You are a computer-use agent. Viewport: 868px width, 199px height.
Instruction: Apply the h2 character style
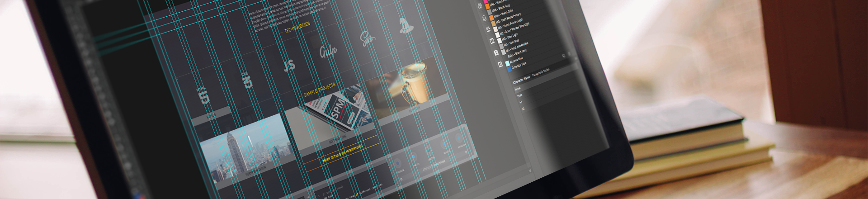click(523, 109)
